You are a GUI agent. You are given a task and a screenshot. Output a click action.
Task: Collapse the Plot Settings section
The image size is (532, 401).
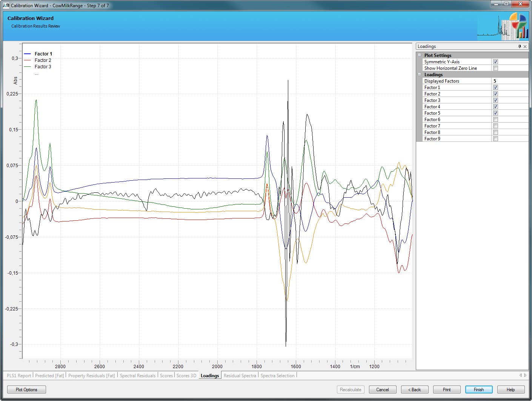pos(419,55)
